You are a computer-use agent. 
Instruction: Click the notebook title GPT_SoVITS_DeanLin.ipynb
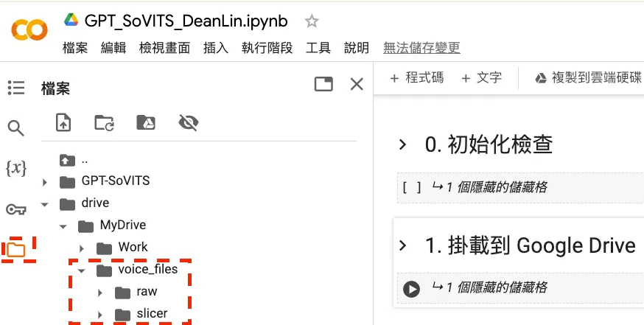pyautogui.click(x=186, y=21)
